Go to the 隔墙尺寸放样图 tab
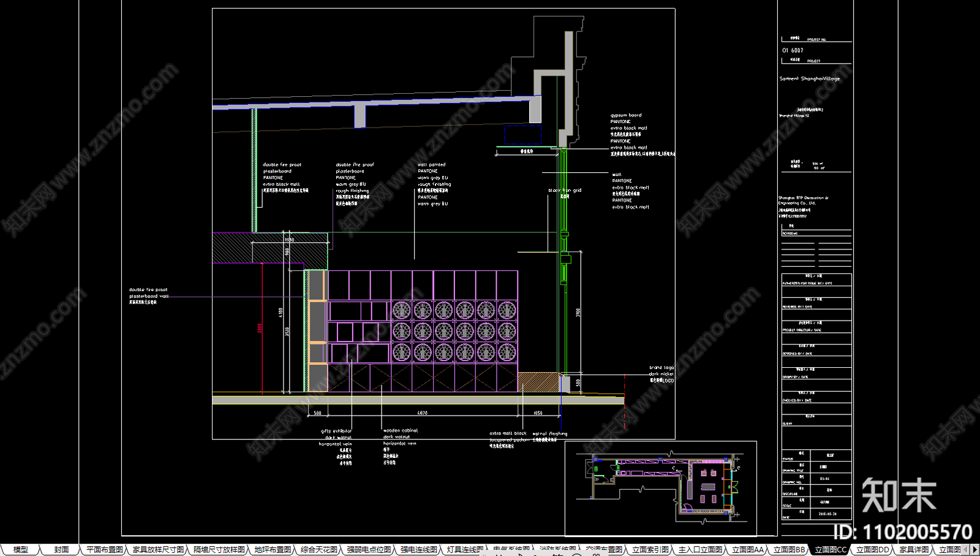The width and height of the screenshot is (980, 556). tap(219, 550)
